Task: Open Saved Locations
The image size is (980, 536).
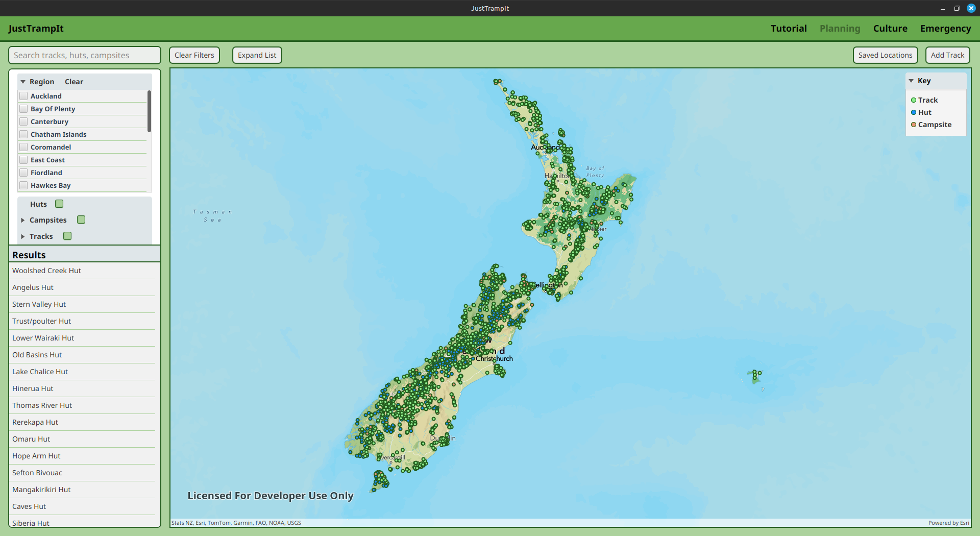Action: (885, 55)
